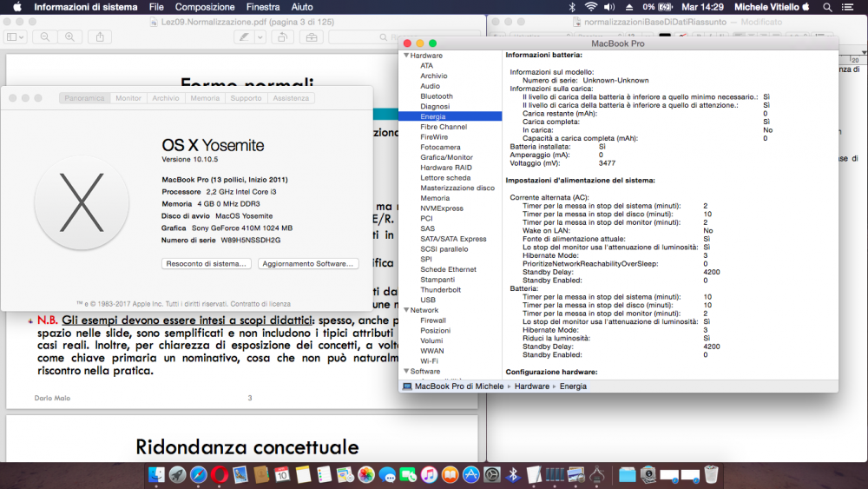The image size is (868, 489).
Task: Open Safari from the Dock
Action: point(198,474)
